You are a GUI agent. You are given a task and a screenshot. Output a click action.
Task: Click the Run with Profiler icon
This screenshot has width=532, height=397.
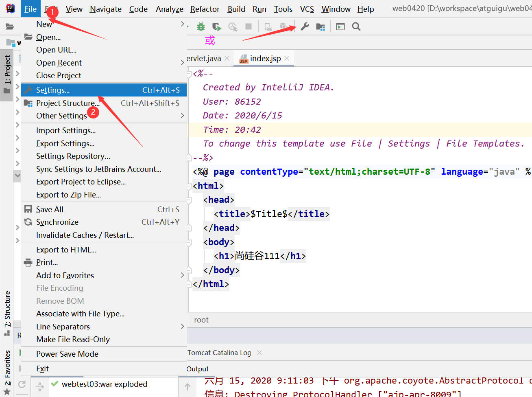pyautogui.click(x=233, y=26)
